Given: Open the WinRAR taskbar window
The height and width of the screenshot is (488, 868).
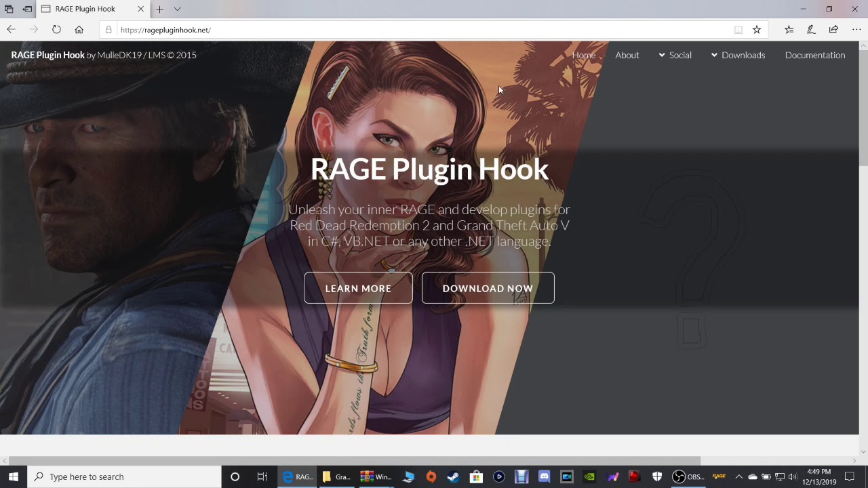Looking at the screenshot, I should (376, 476).
